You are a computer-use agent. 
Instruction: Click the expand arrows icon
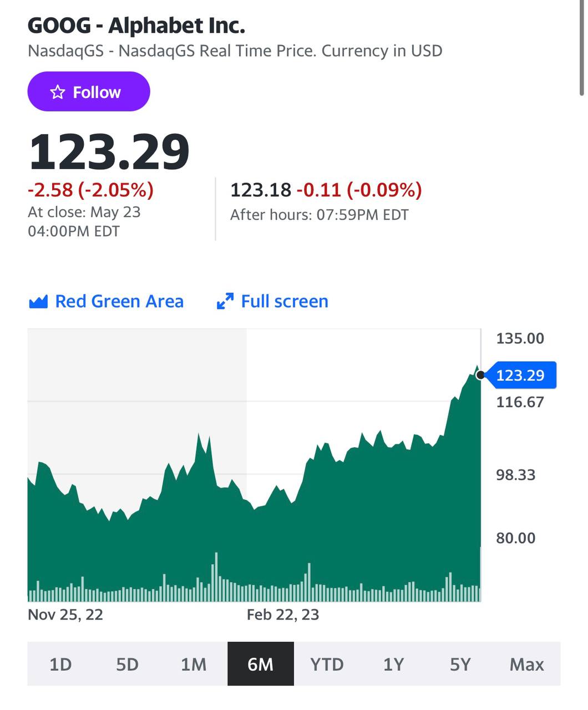[x=225, y=302]
